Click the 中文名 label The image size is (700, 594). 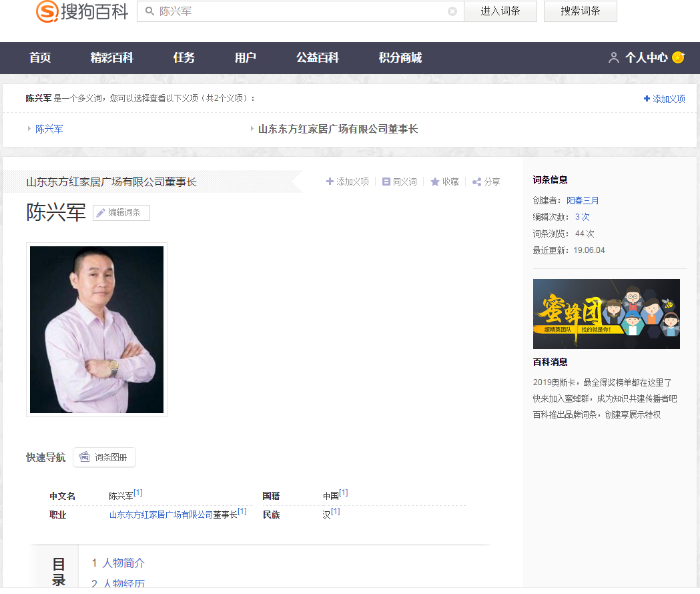coord(63,496)
